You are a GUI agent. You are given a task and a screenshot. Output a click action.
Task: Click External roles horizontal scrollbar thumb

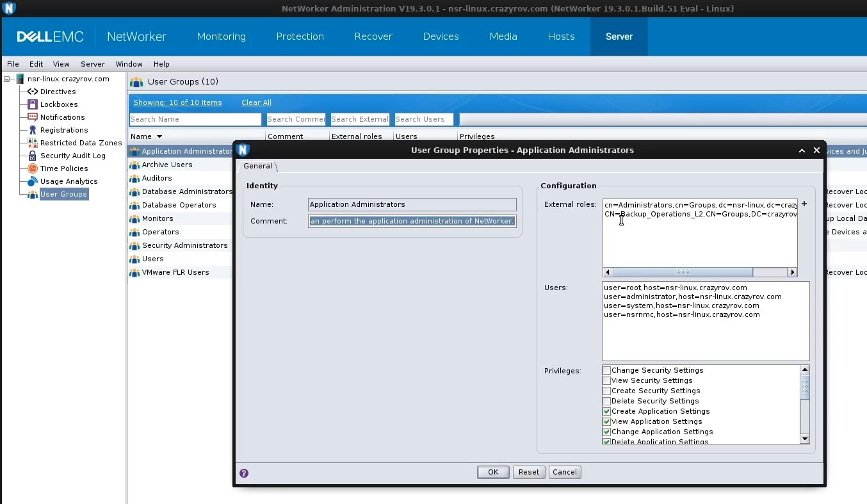click(x=683, y=272)
